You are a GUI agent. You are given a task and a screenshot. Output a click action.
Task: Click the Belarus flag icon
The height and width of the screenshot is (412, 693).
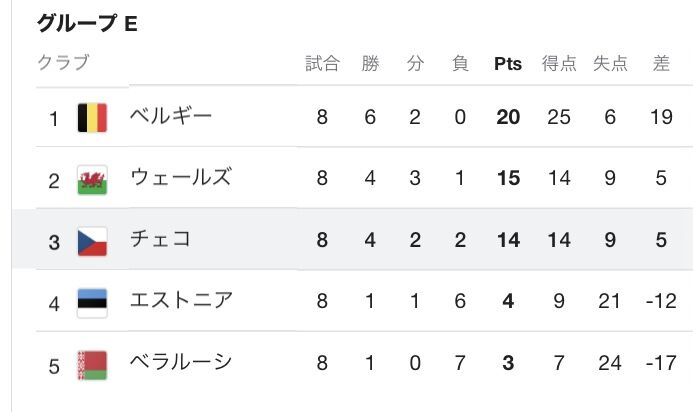(92, 364)
